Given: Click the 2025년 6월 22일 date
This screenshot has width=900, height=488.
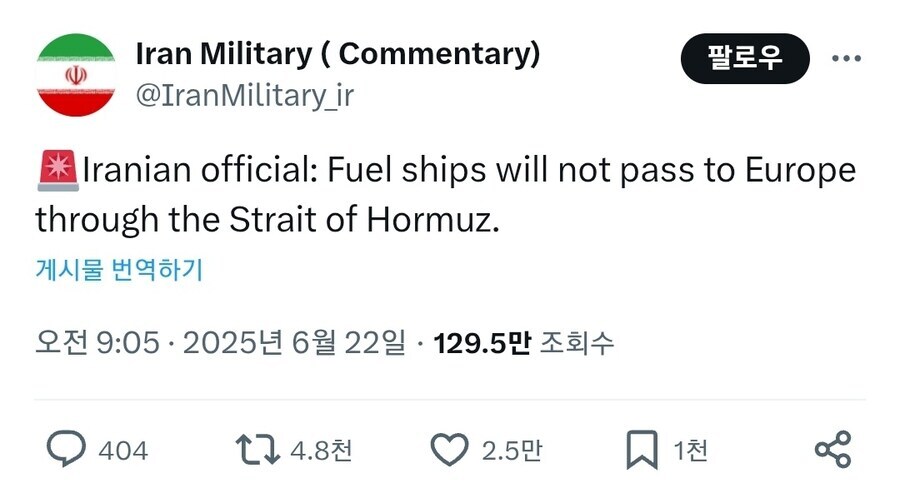Looking at the screenshot, I should (x=294, y=343).
